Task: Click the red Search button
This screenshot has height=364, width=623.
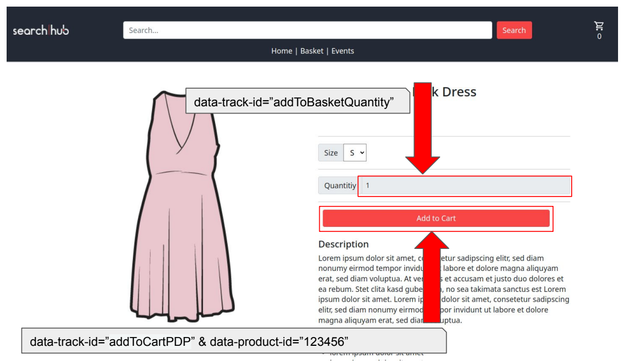Action: (514, 30)
